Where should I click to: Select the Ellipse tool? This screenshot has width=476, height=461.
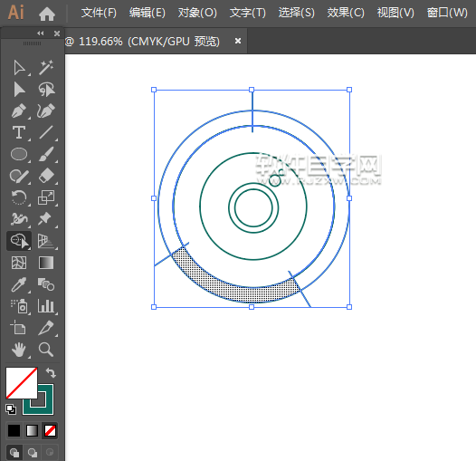pyautogui.click(x=19, y=154)
